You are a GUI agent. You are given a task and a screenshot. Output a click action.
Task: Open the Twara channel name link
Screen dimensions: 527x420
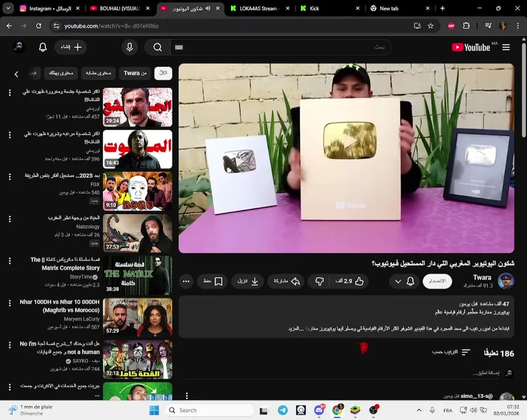(x=482, y=278)
